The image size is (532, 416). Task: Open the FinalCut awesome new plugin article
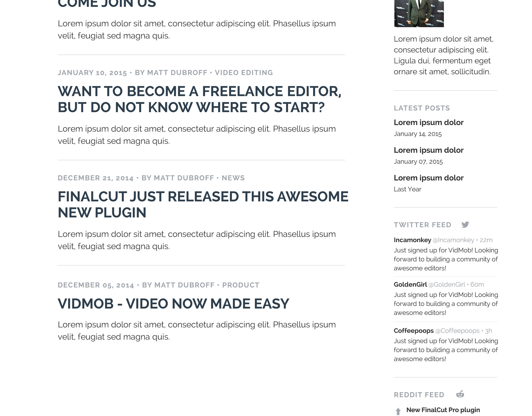(x=203, y=205)
